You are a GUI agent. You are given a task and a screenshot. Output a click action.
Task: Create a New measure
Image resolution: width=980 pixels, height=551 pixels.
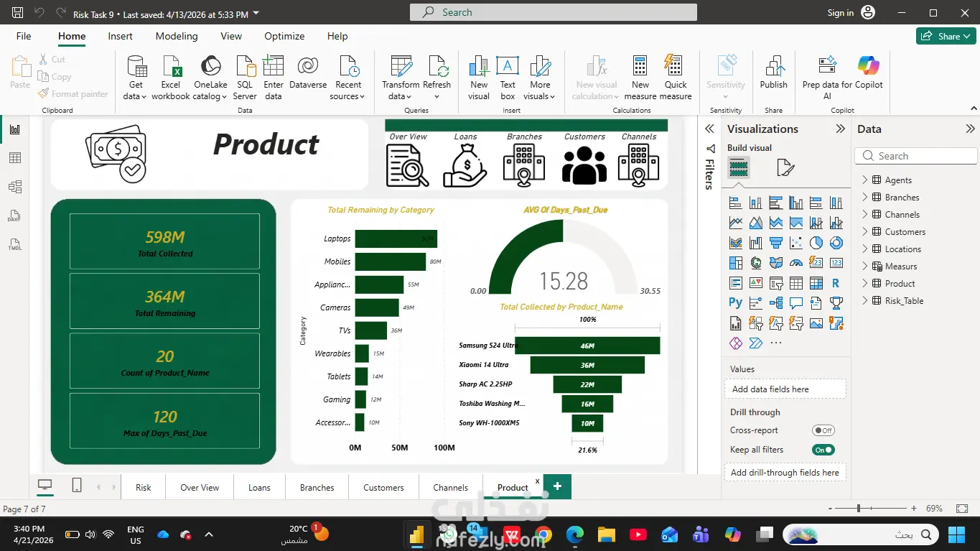(640, 78)
